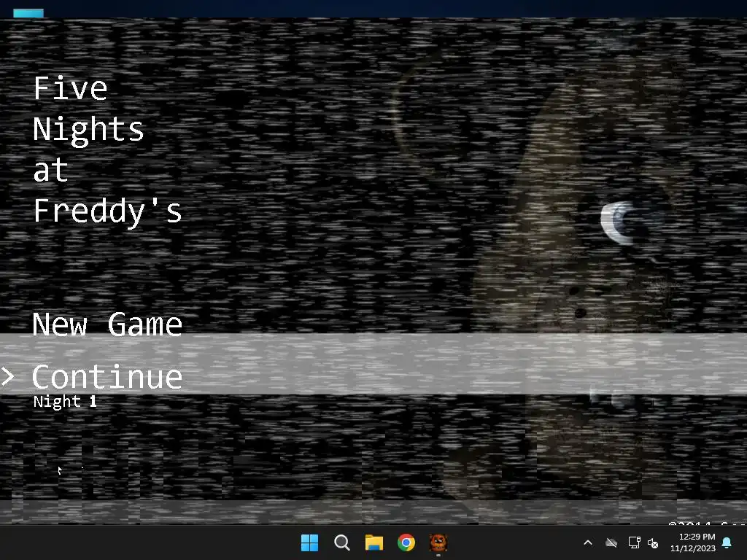Show hidden system tray icons

(x=588, y=542)
